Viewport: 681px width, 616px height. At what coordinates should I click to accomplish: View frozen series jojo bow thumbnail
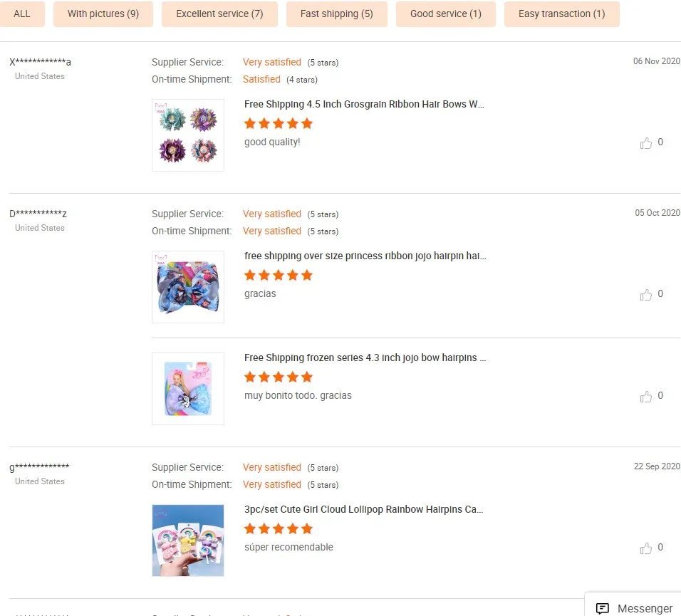188,389
